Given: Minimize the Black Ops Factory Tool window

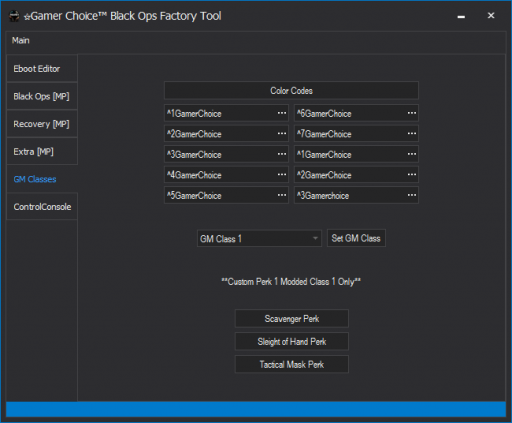Looking at the screenshot, I should (461, 16).
